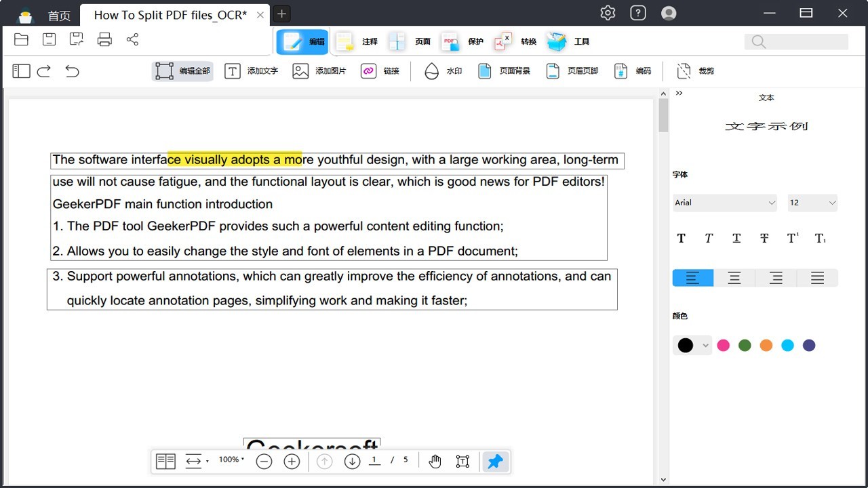Open the 转换 (convert) tab

coord(515,42)
